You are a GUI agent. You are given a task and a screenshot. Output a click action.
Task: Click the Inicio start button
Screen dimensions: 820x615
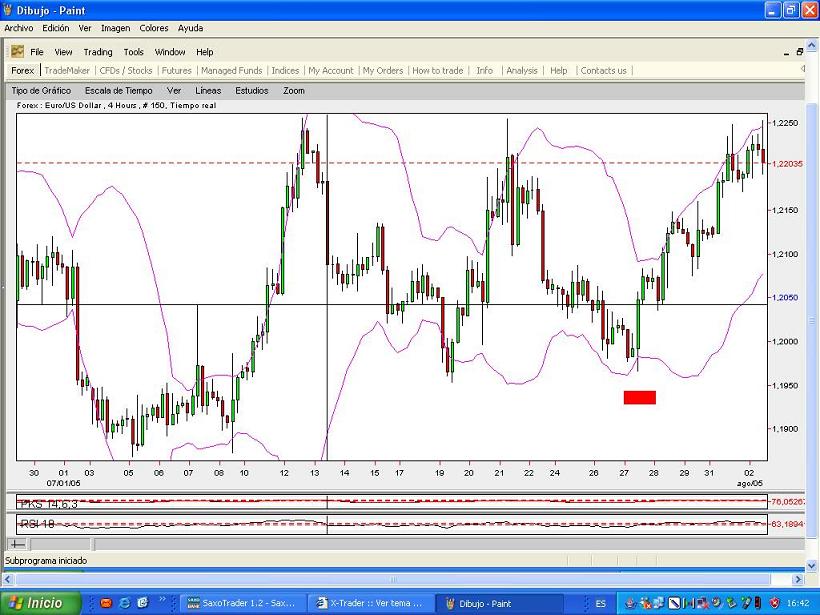35,603
